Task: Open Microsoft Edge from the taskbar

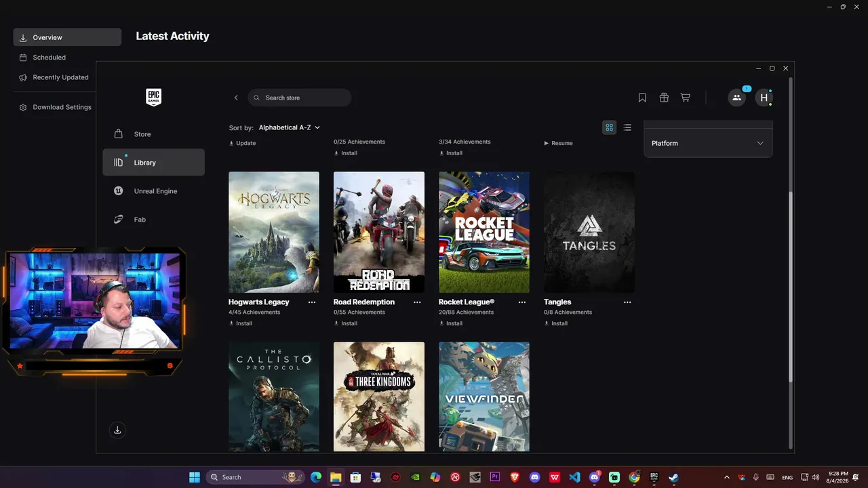Action: [x=316, y=477]
